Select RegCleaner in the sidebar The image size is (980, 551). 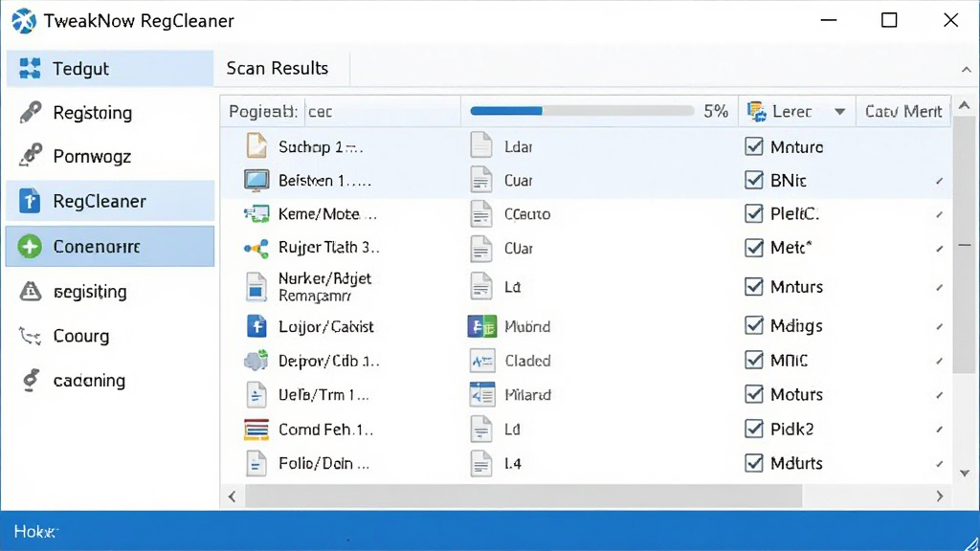coord(110,201)
